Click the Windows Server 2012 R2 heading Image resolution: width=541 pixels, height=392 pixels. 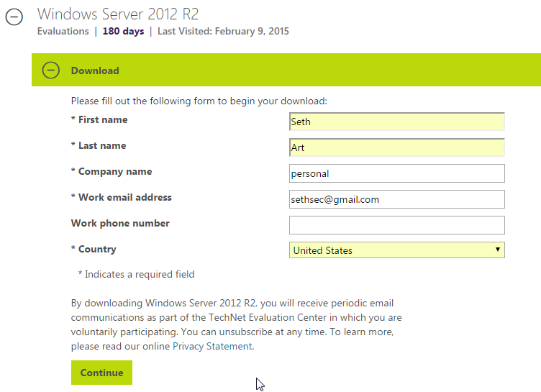point(118,14)
